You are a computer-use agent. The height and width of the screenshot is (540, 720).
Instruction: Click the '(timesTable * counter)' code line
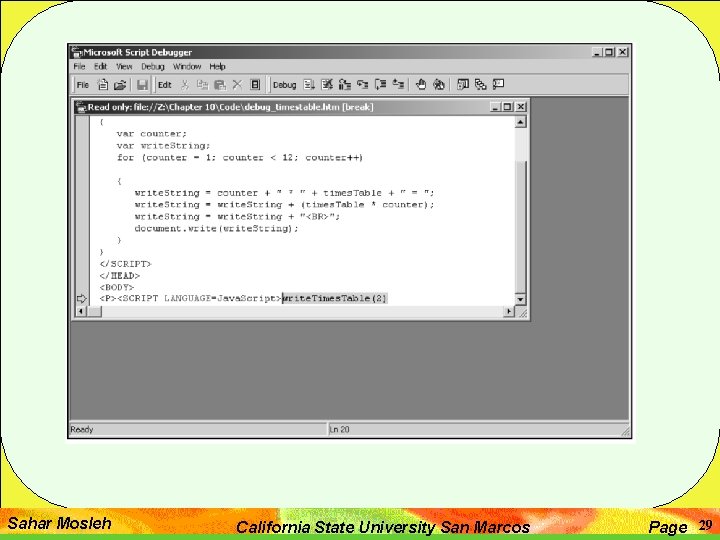click(284, 205)
